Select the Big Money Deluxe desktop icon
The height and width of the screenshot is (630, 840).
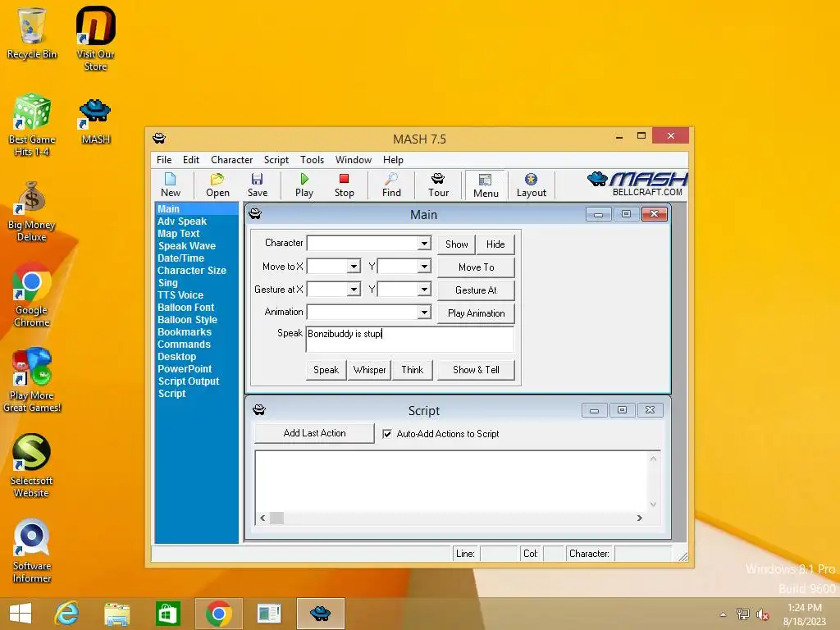point(32,211)
